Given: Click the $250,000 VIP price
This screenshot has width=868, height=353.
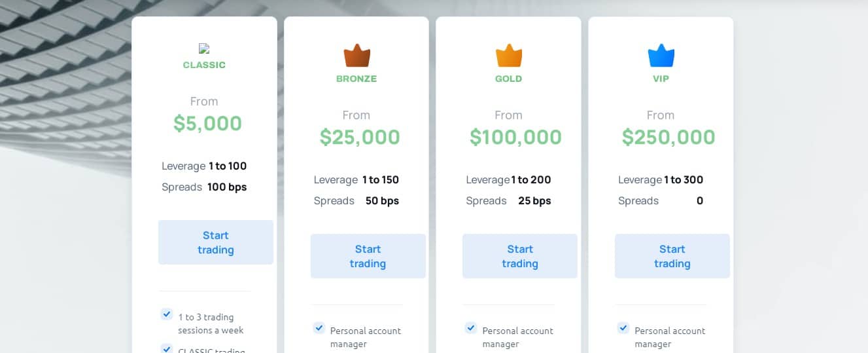Looking at the screenshot, I should pyautogui.click(x=668, y=137).
